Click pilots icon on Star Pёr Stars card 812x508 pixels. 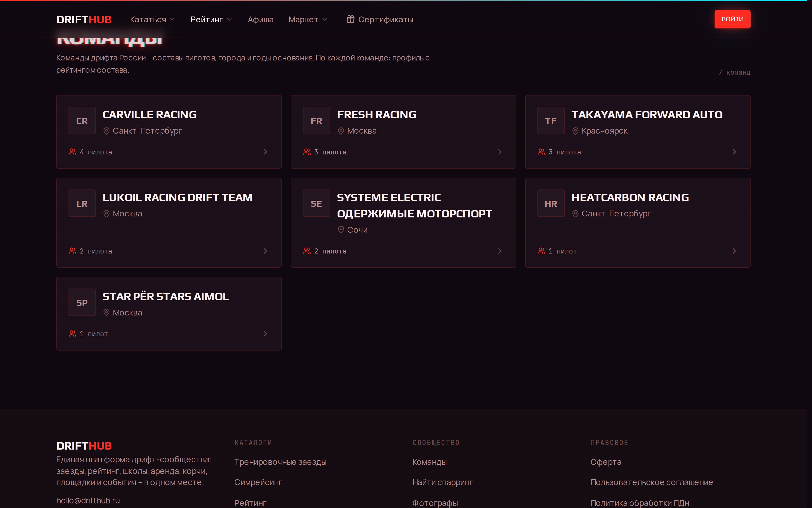point(73,334)
